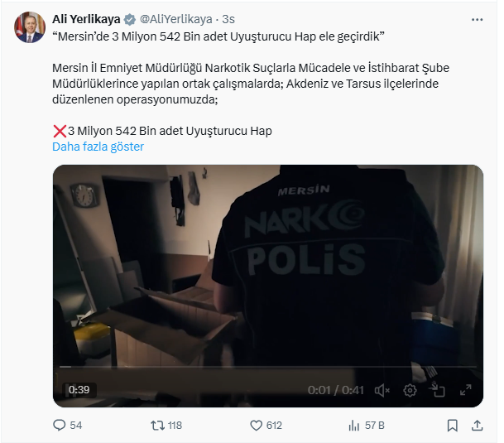Image resolution: width=504 pixels, height=443 pixels.
Task: Click the share upload icon
Action: pyautogui.click(x=478, y=426)
